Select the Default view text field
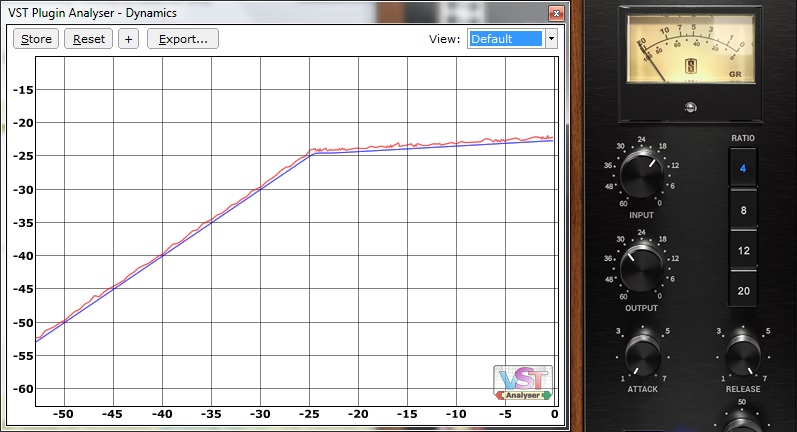The height and width of the screenshot is (432, 797). click(506, 39)
